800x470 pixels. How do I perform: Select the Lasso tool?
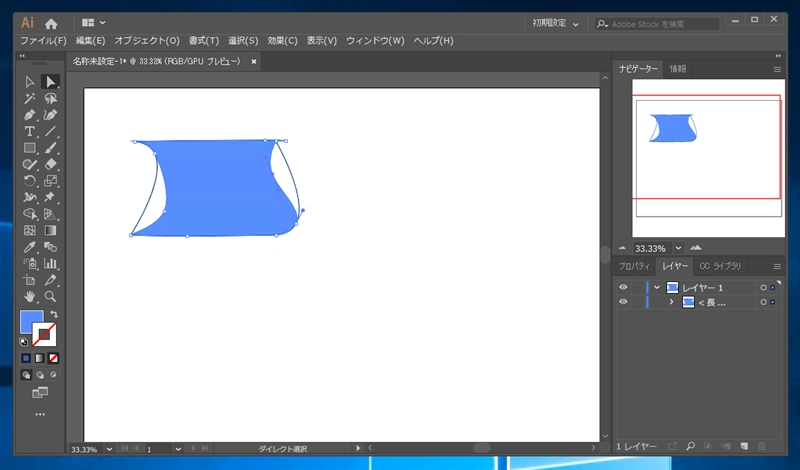pyautogui.click(x=50, y=98)
